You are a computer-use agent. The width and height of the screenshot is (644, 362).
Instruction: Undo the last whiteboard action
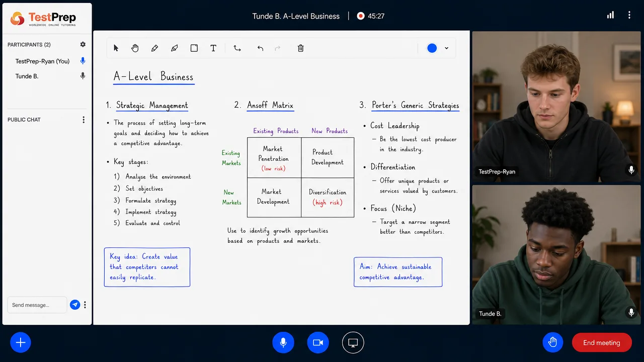click(260, 48)
